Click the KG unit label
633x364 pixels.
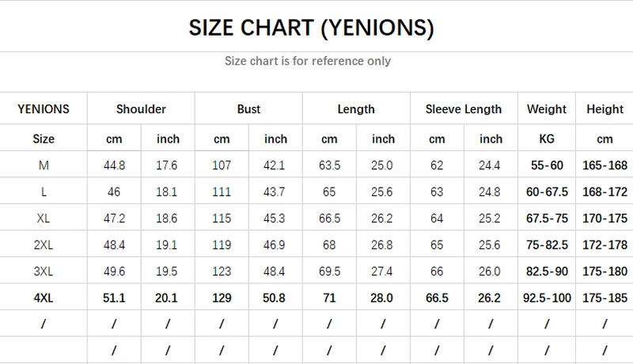[547, 138]
